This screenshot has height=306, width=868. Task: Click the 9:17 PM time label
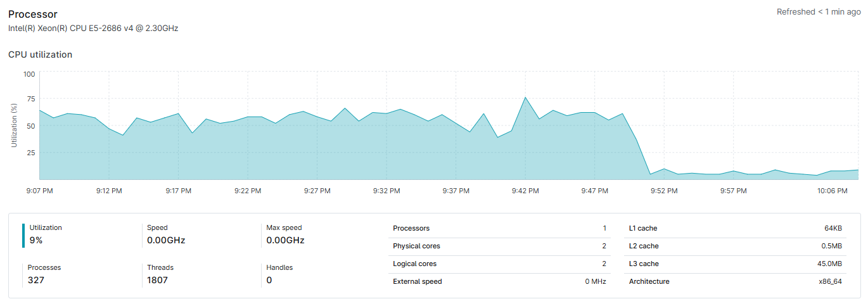[179, 191]
